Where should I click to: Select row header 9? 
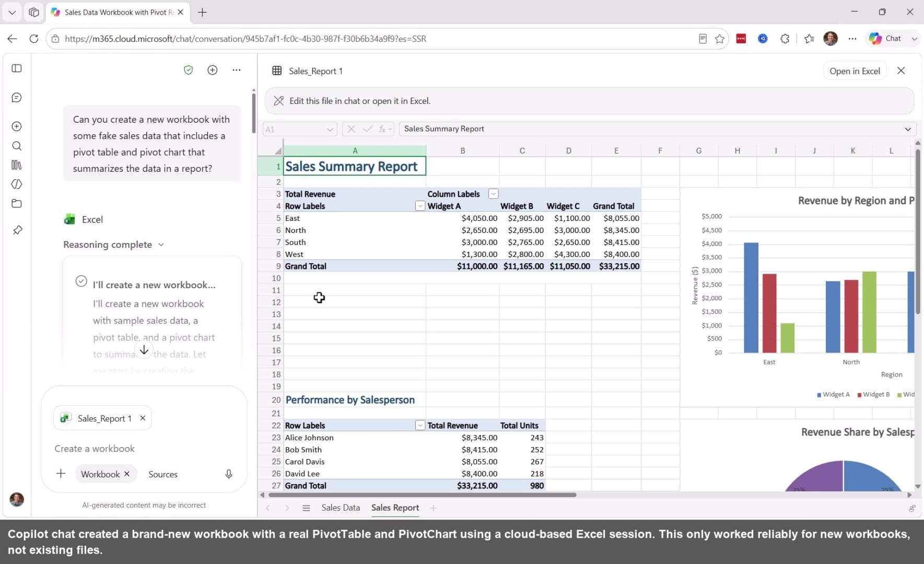(x=271, y=266)
